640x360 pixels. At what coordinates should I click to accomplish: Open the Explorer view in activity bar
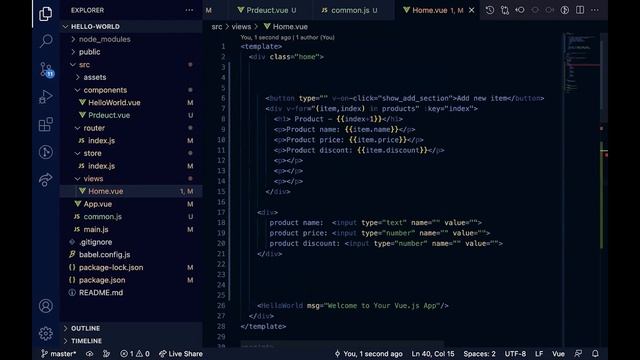pyautogui.click(x=45, y=14)
